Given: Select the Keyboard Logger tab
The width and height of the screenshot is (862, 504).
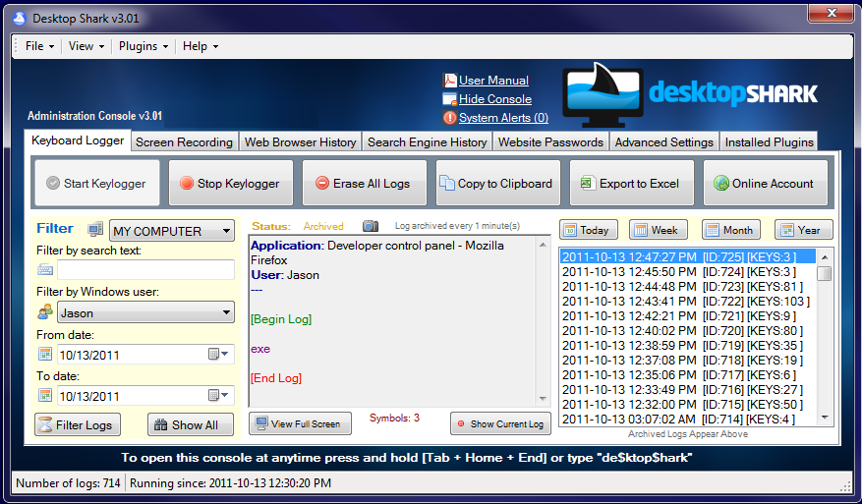Looking at the screenshot, I should 78,140.
